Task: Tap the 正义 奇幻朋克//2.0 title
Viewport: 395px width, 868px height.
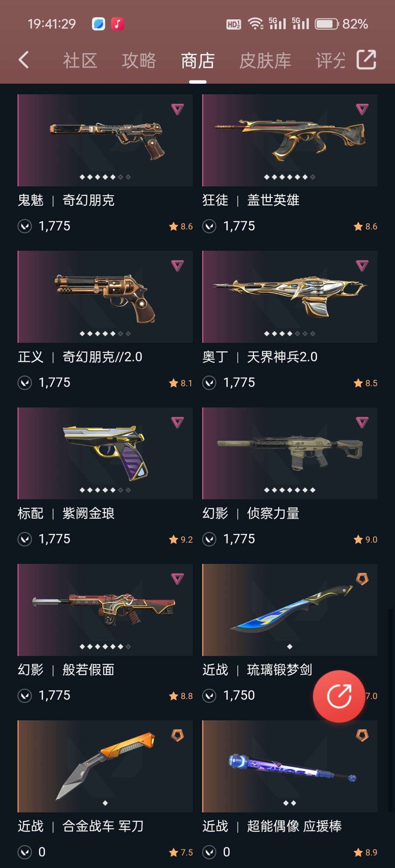Action: point(80,357)
